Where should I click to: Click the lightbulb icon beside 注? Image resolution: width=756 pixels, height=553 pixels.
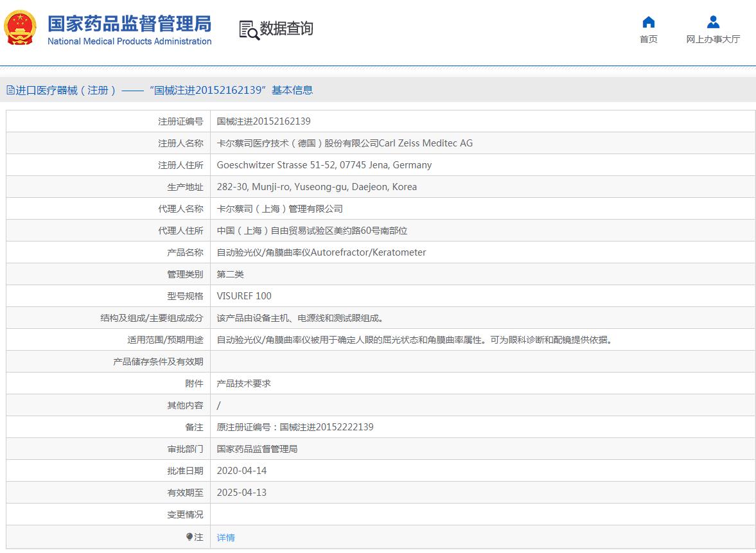tap(189, 536)
